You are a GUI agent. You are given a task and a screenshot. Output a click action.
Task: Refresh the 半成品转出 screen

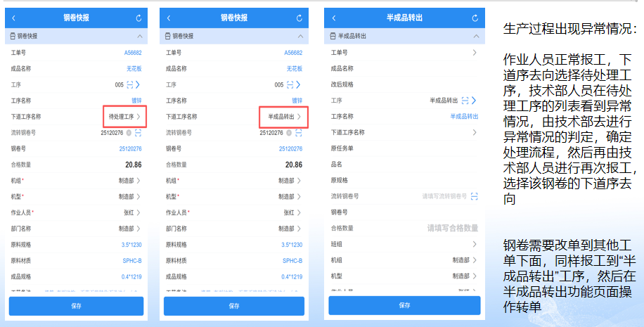(x=475, y=18)
